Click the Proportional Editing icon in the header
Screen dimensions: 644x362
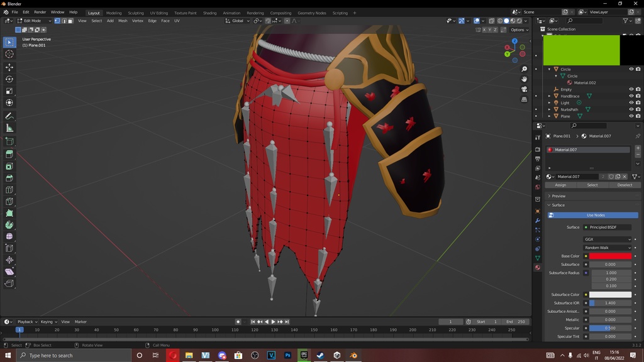(286, 21)
